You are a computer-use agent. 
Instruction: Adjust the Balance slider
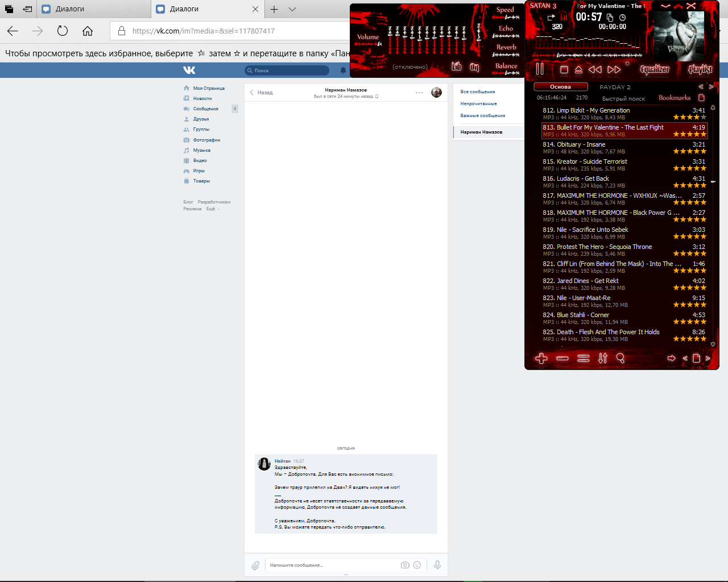pyautogui.click(x=506, y=73)
